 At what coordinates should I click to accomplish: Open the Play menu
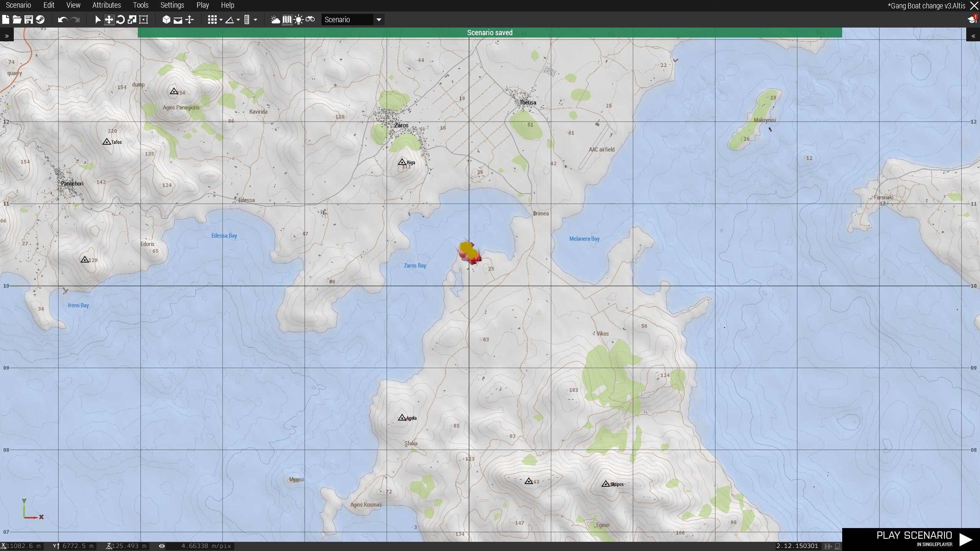[x=203, y=5]
